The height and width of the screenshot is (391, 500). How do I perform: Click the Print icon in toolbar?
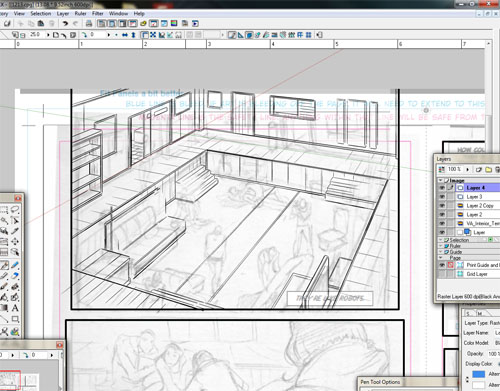point(89,23)
